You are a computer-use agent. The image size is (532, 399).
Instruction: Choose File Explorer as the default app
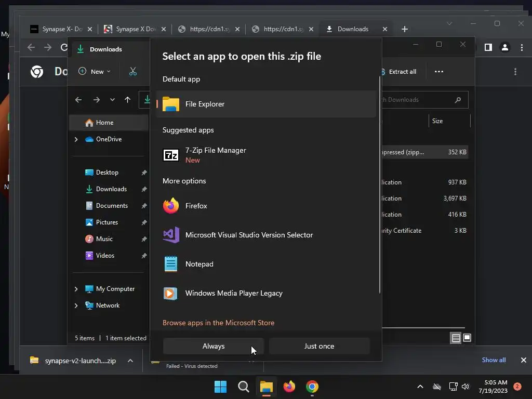click(266, 104)
